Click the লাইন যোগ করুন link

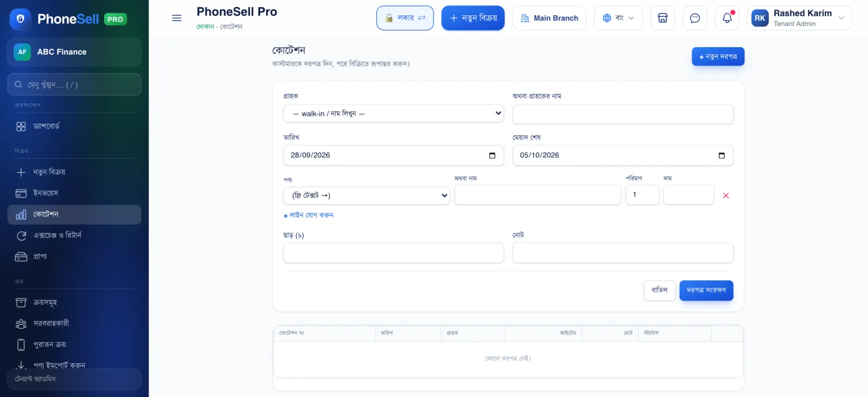pos(308,215)
